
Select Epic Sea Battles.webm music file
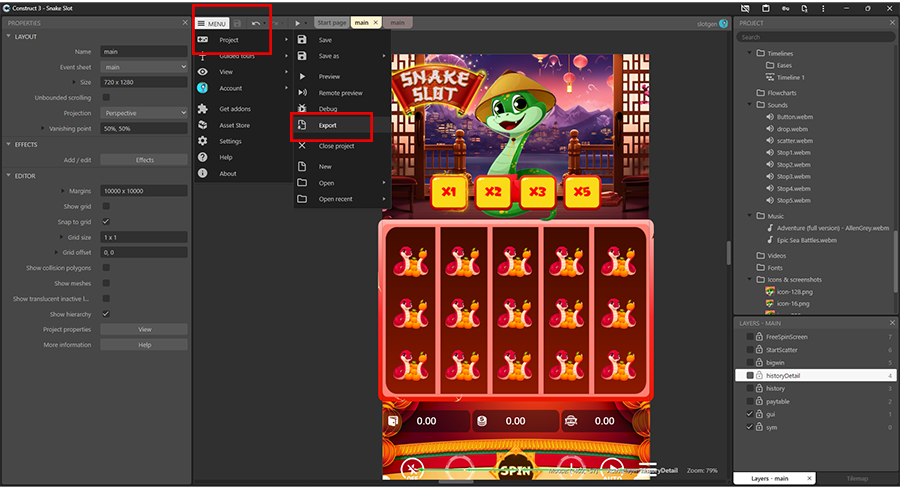(x=806, y=240)
